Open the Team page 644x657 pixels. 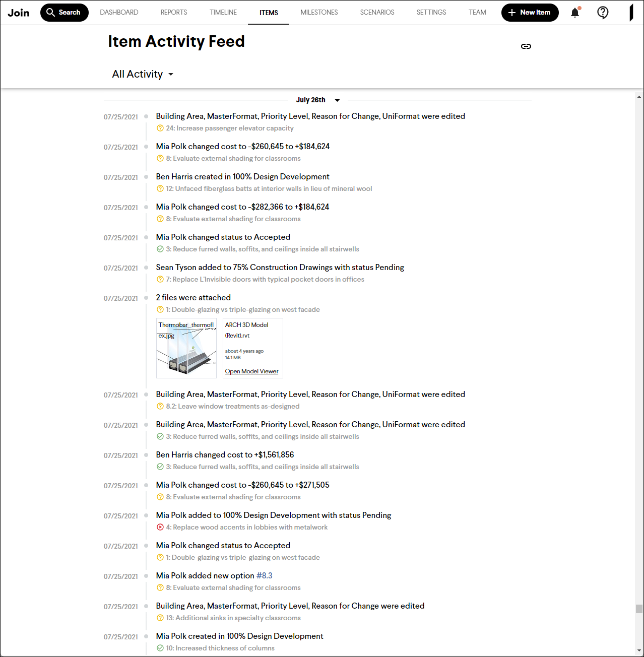point(477,12)
